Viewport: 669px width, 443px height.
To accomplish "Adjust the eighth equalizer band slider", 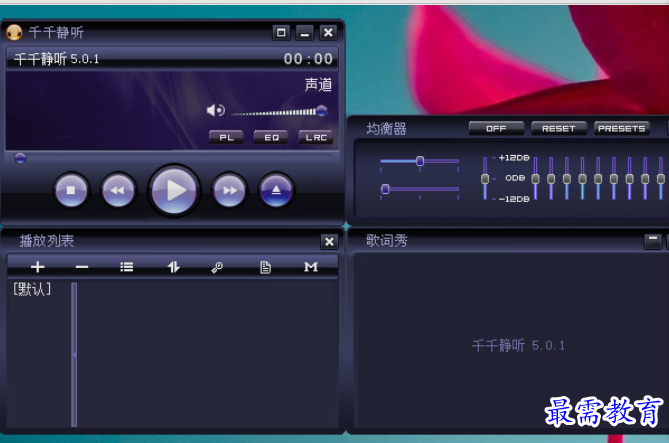I will tap(645, 178).
